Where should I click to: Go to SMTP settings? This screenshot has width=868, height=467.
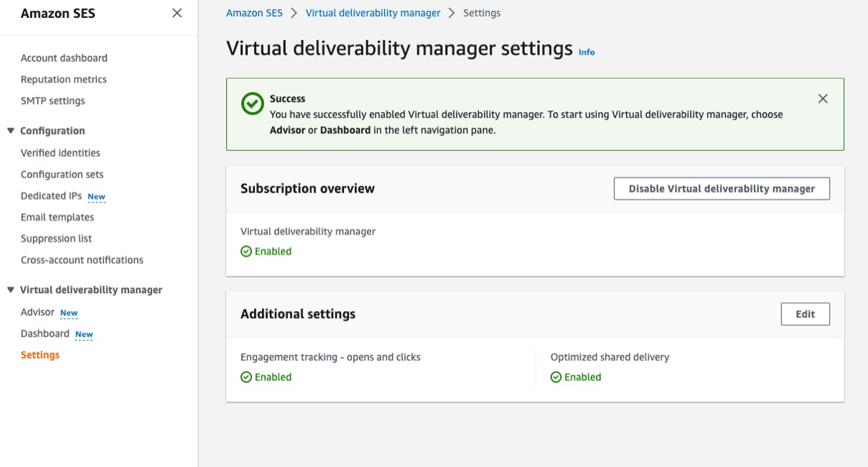53,101
